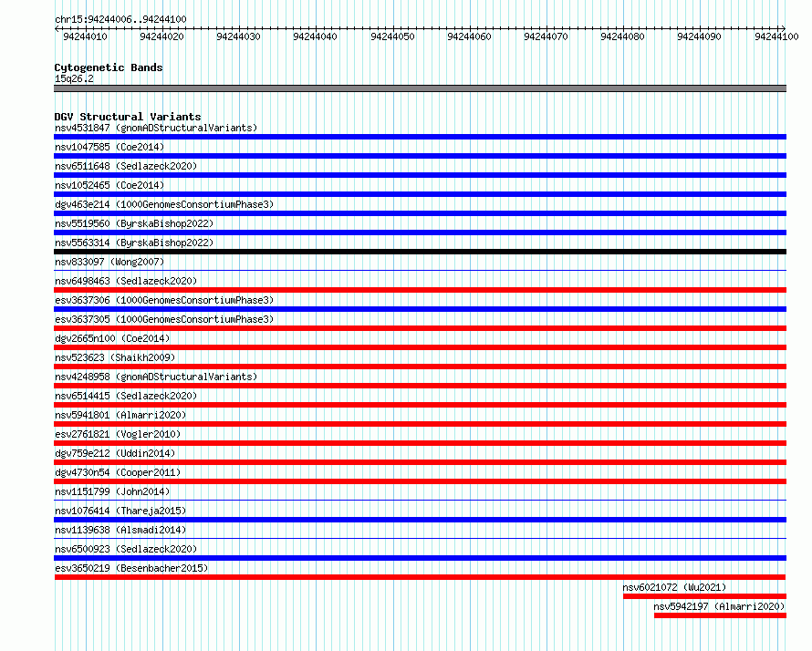Click the thin blue line under nsv833097
The width and height of the screenshot is (812, 651).
[x=420, y=270]
